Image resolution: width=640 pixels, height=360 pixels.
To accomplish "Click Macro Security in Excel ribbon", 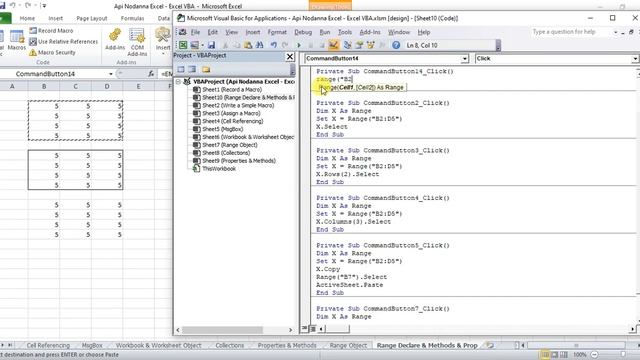I will point(52,52).
